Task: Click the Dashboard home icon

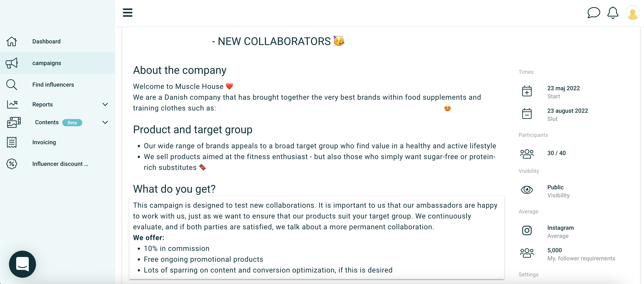Action: (x=12, y=42)
